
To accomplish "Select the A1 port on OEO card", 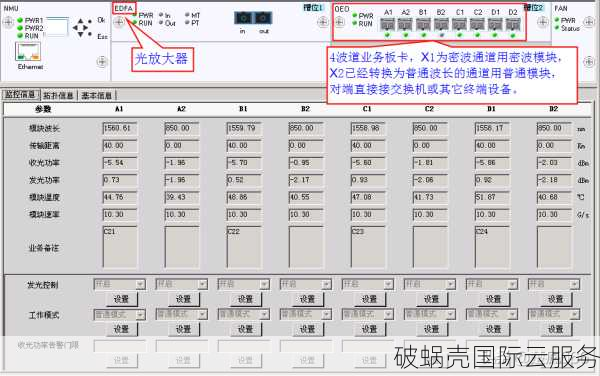I will click(388, 25).
